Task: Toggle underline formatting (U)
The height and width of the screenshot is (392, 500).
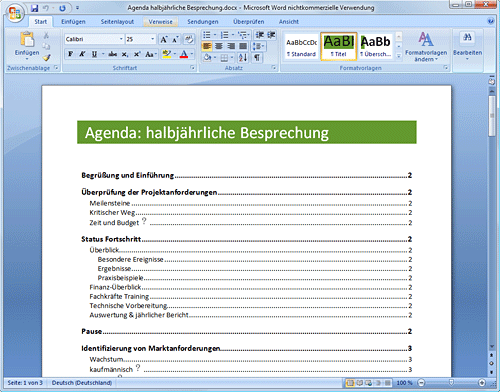Action: [x=94, y=54]
